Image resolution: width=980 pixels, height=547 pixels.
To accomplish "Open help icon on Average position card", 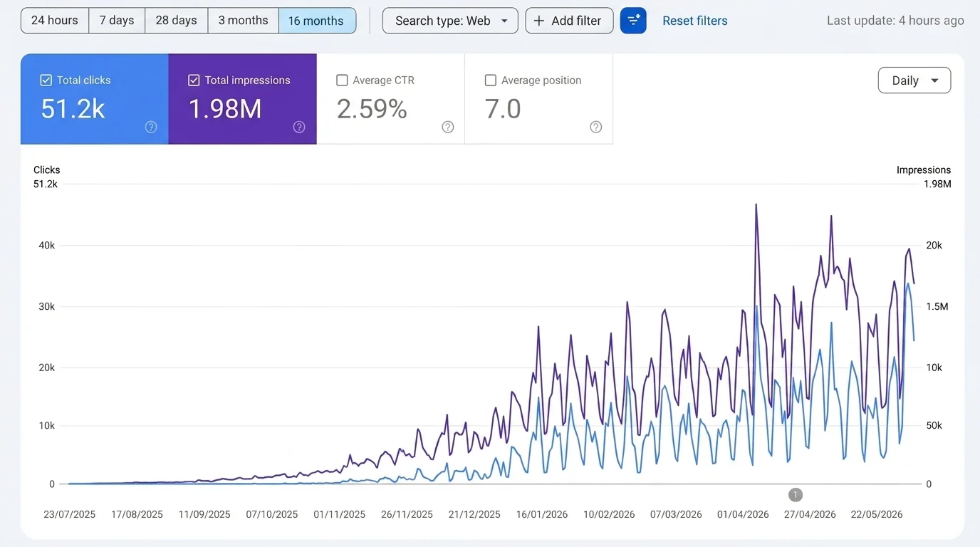I will coord(596,127).
